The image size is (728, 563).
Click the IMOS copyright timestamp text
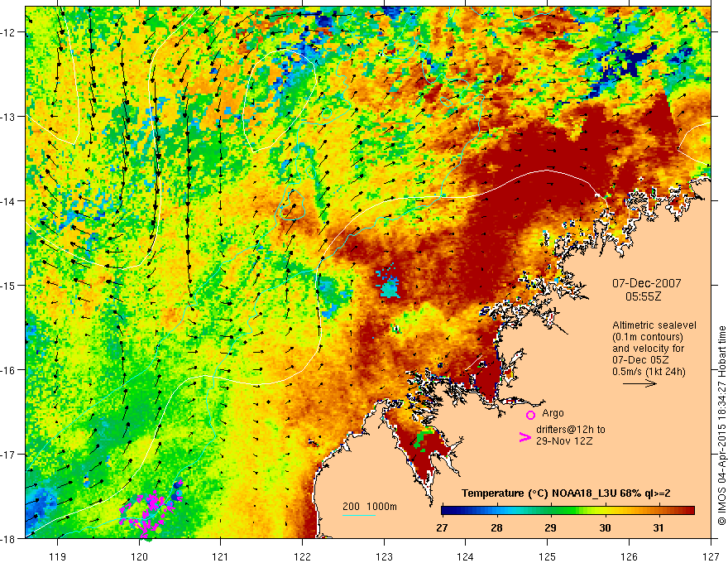point(721,427)
